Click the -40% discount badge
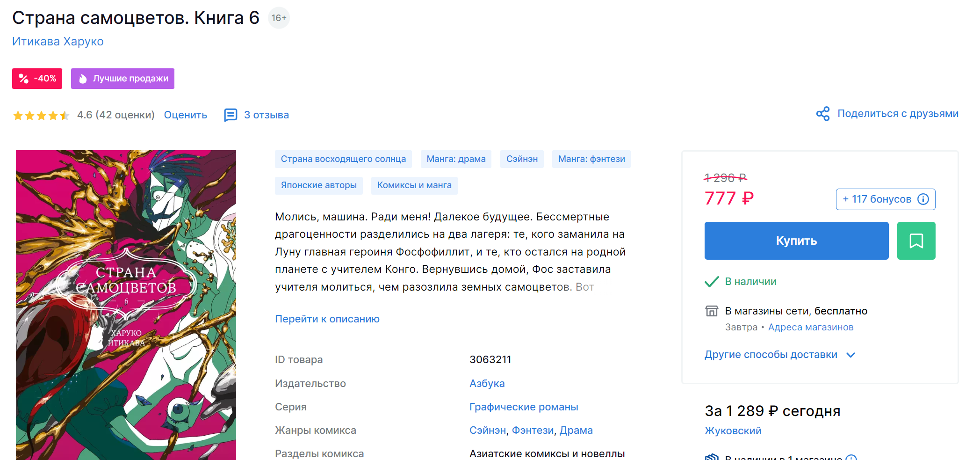The height and width of the screenshot is (460, 980). [x=37, y=79]
